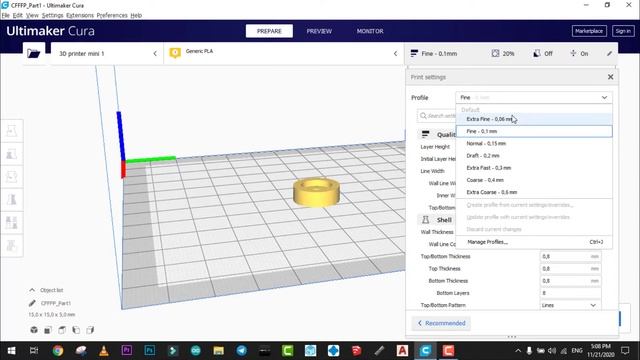640x360 pixels.
Task: Close the Print settings panel
Action: point(611,77)
